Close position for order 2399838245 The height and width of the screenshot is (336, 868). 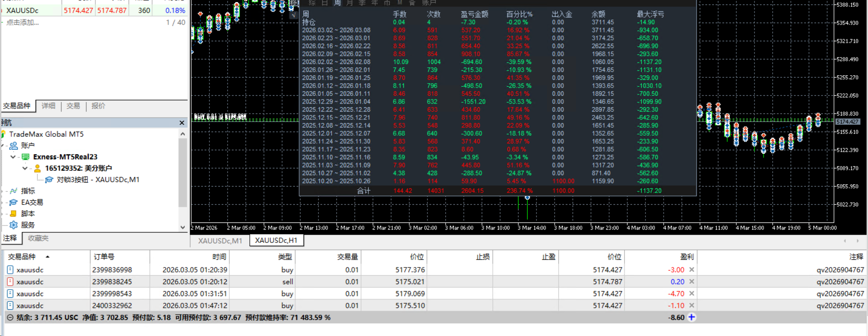(x=691, y=282)
